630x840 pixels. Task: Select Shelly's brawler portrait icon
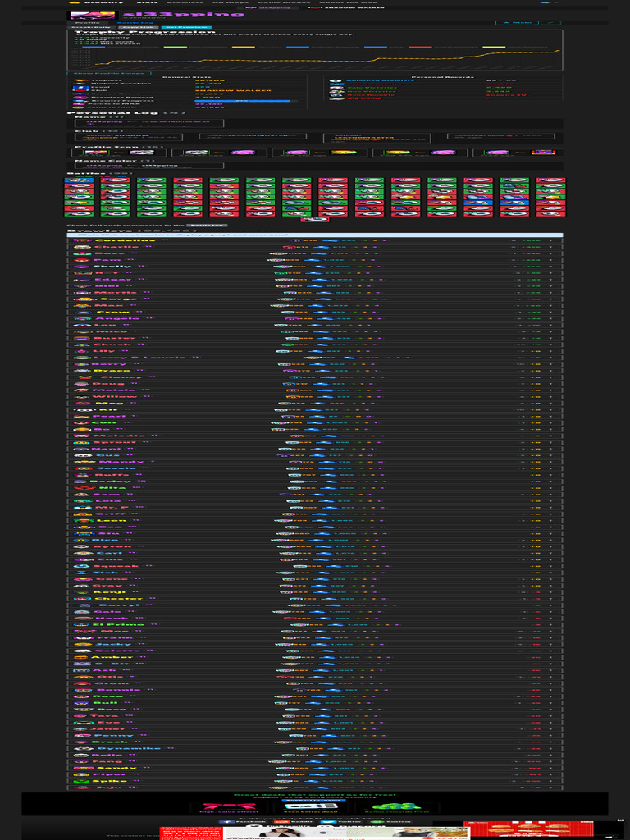tap(80, 267)
